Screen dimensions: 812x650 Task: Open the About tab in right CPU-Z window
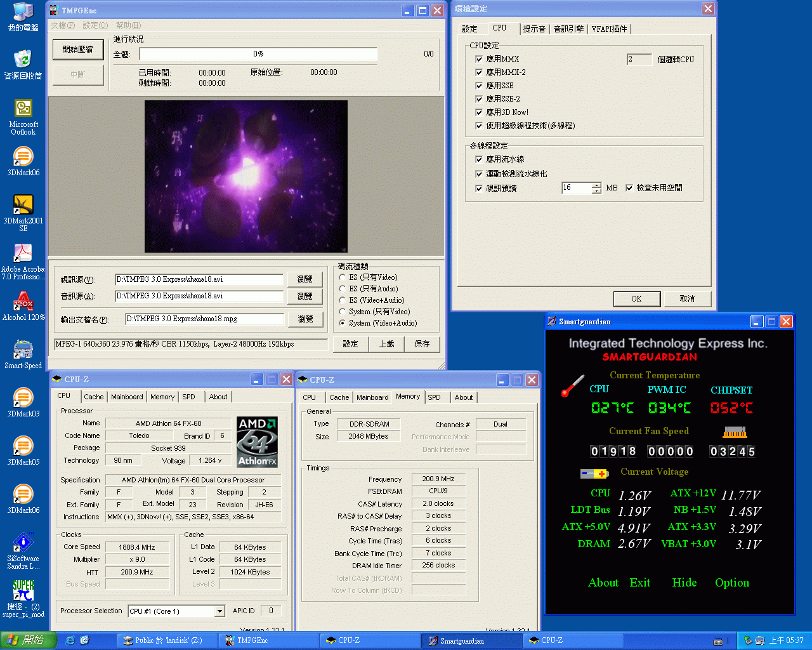tap(463, 397)
